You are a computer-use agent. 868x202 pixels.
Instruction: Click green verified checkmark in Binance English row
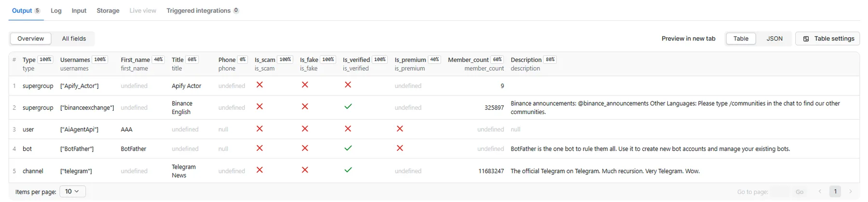pyautogui.click(x=348, y=106)
